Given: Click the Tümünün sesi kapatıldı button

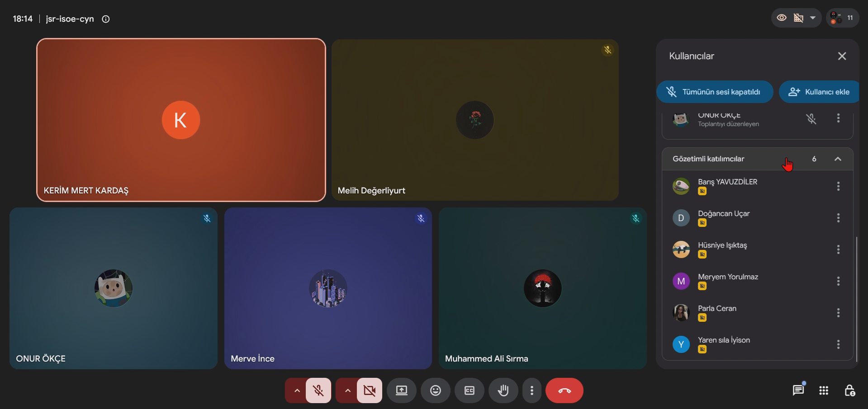Looking at the screenshot, I should 715,92.
